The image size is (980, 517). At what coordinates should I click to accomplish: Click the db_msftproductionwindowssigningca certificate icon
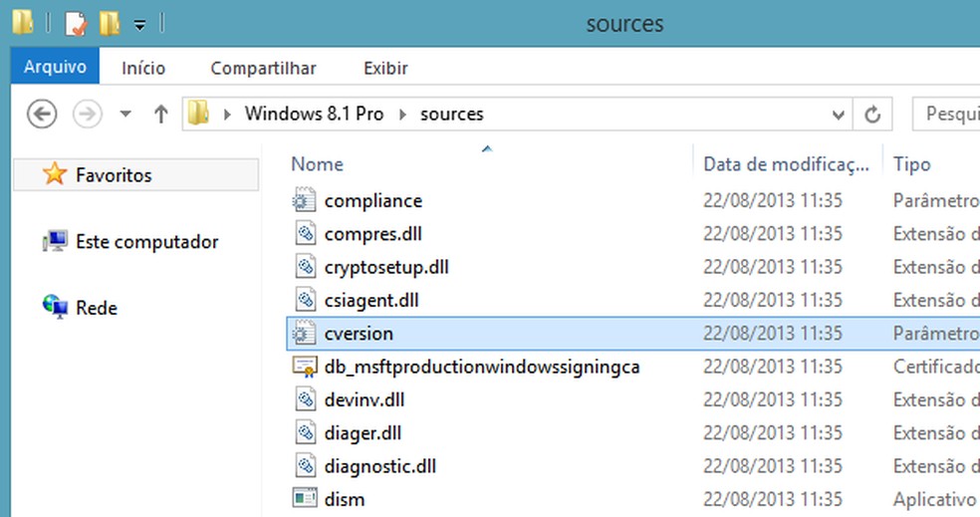tap(304, 367)
